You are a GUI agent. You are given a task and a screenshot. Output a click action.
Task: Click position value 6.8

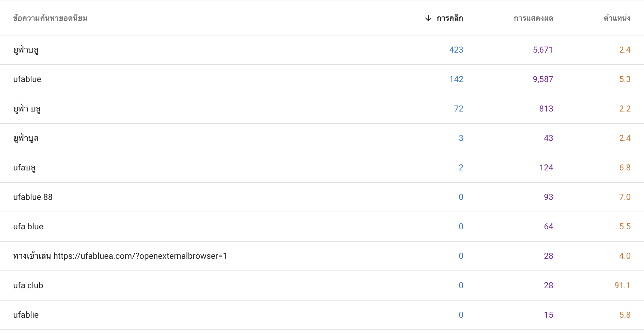625,168
